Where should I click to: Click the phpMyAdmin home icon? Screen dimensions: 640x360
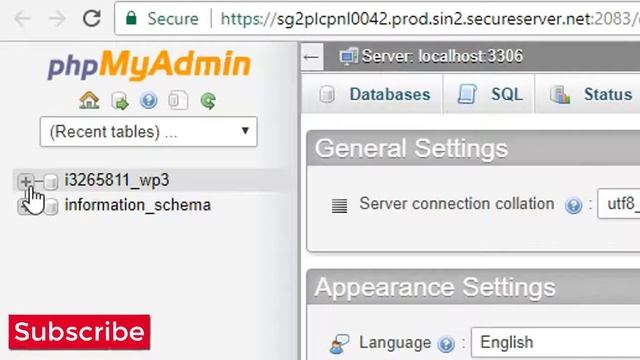click(x=89, y=100)
